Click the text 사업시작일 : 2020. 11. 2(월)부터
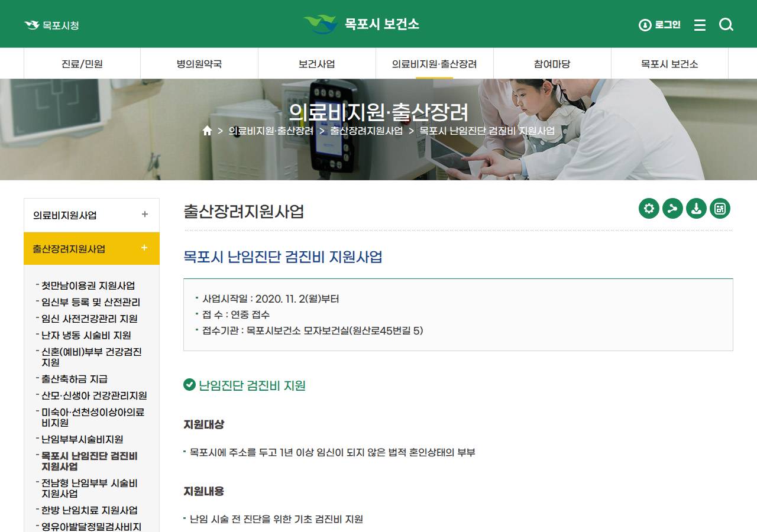 click(x=270, y=299)
